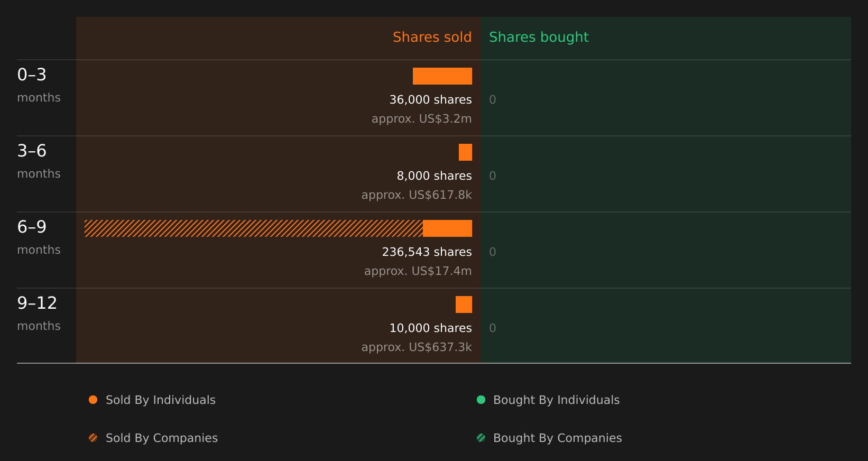Screen dimensions: 868x461
Task: Click the bought 0 in the 9–12 months row
Action: [x=493, y=328]
